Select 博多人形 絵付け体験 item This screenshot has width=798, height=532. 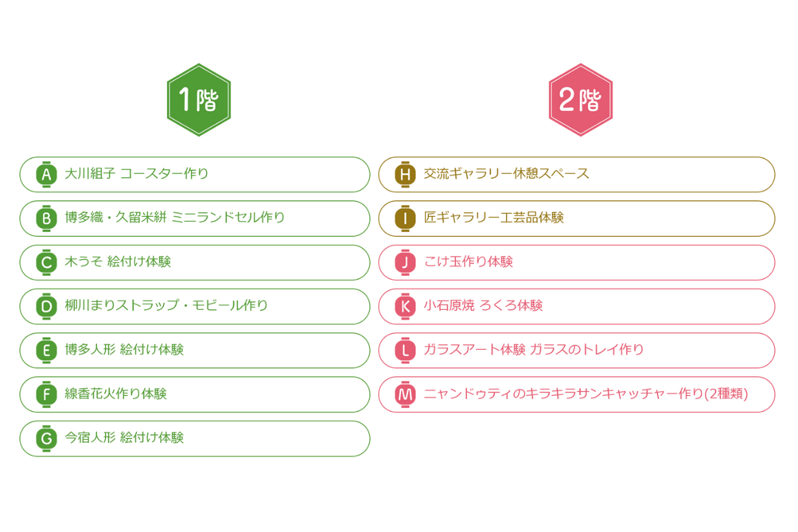click(195, 350)
